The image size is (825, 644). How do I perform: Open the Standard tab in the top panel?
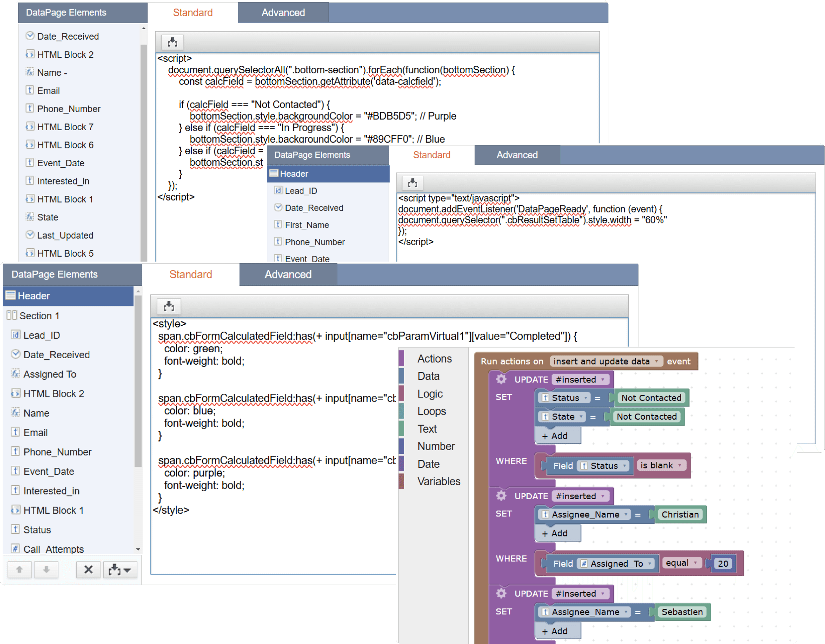coord(193,13)
